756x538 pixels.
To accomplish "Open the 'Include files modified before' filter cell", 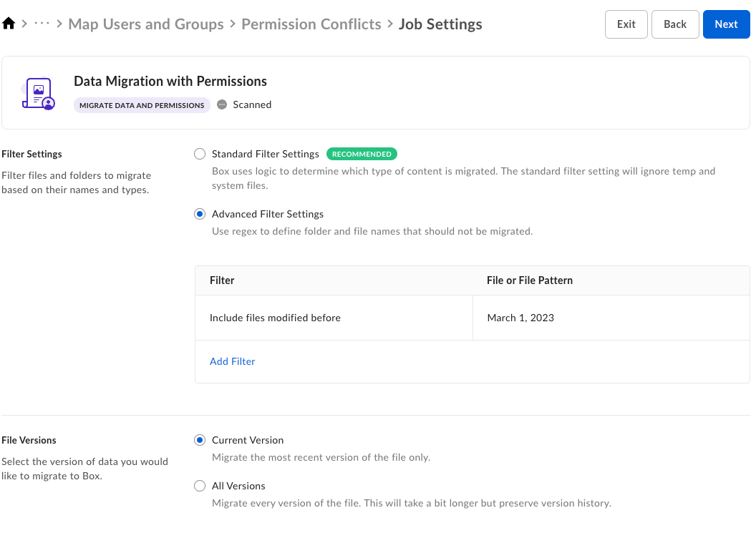I will (275, 318).
